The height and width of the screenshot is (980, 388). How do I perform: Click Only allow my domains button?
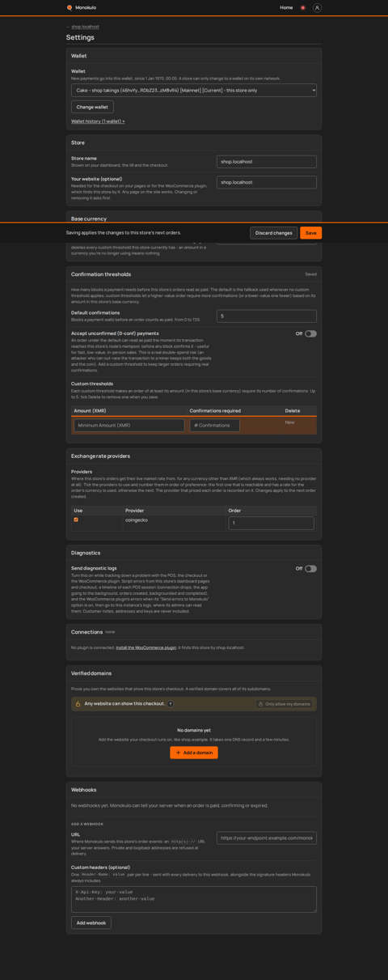tap(284, 704)
